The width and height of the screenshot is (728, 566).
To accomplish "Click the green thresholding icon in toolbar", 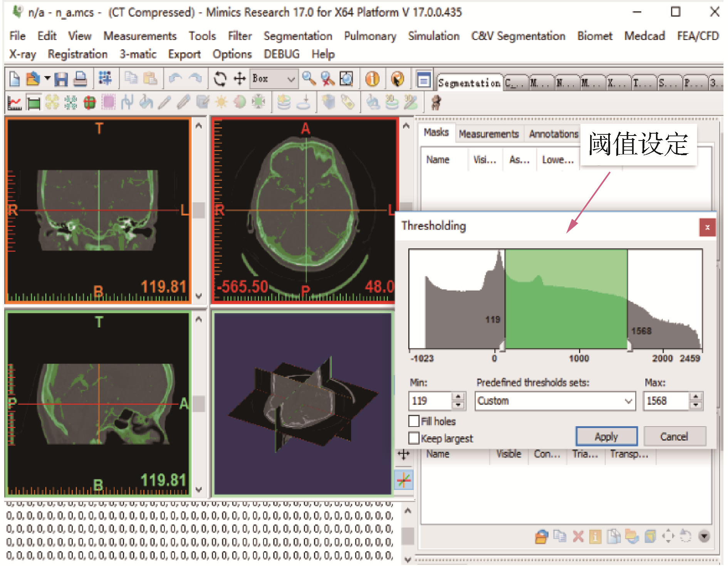I will 34,103.
